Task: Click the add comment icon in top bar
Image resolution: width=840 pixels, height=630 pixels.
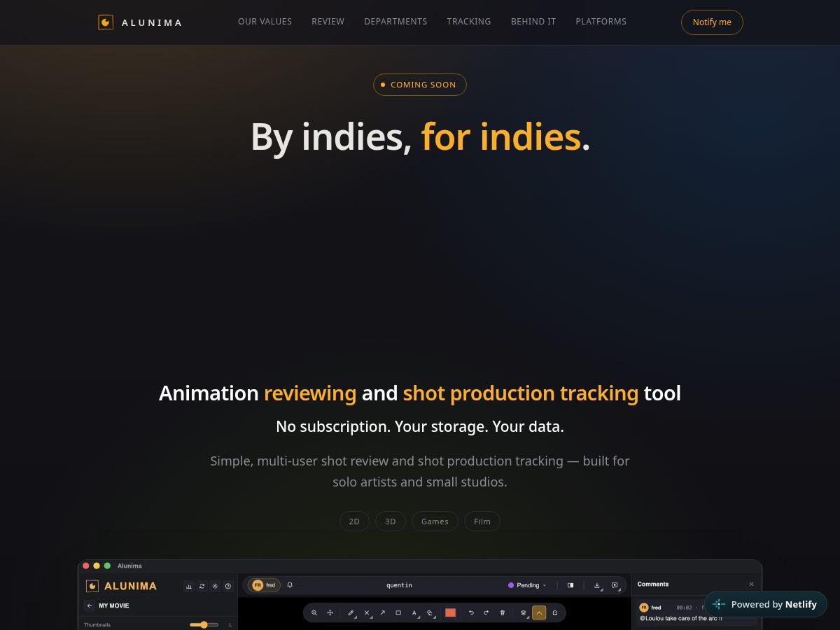Action: tap(615, 585)
